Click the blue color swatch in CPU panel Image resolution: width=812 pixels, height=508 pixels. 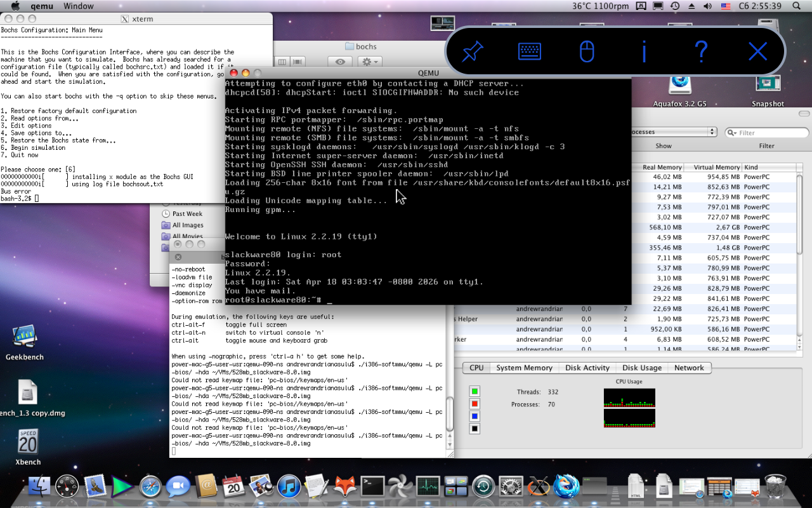point(475,417)
